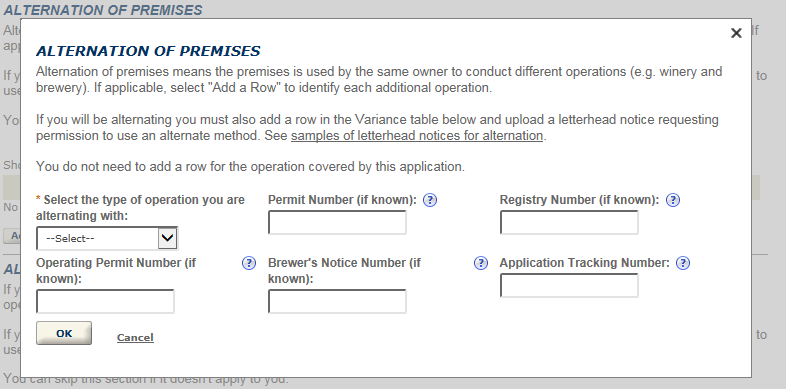Cancel the alternation row entry
Screen dimensions: 786x389
click(135, 337)
